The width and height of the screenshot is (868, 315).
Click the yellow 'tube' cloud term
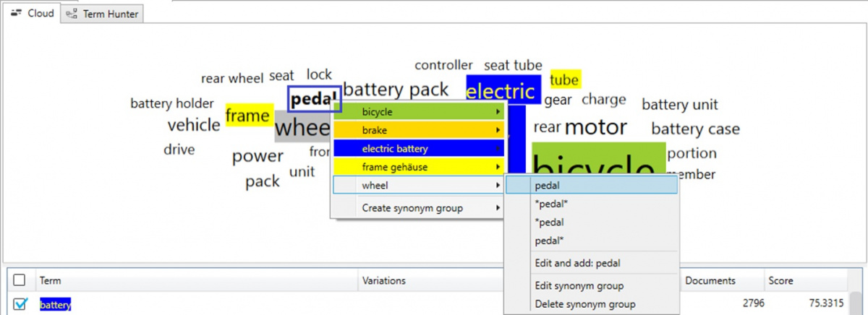564,79
